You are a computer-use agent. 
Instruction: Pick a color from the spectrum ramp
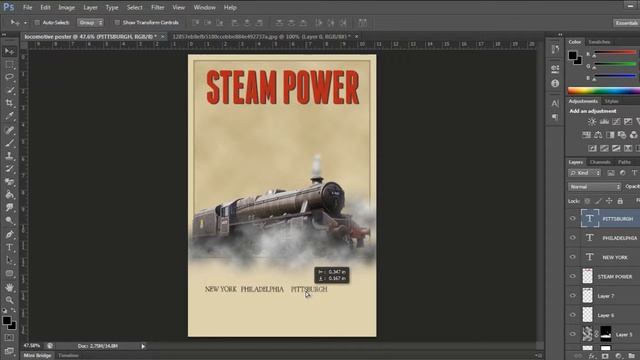[x=604, y=91]
